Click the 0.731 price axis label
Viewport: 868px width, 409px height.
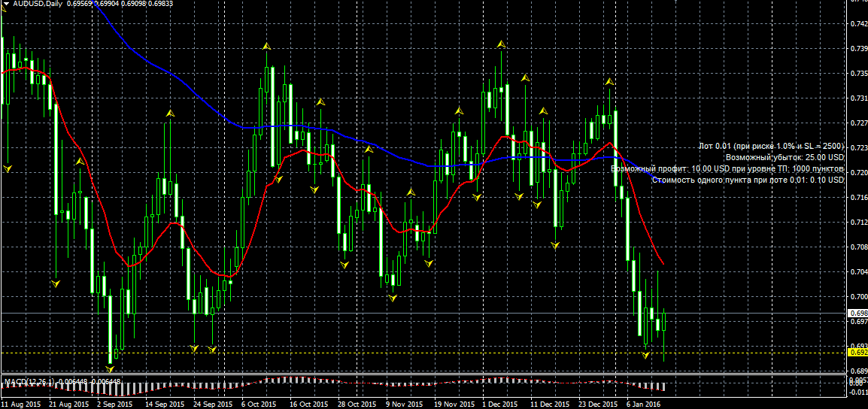858,98
